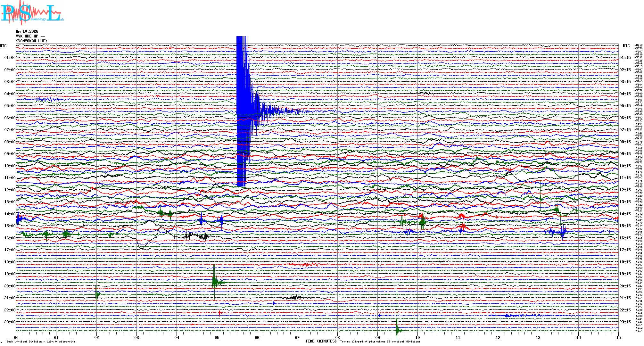Click minute marker 10 on bottom axis

(417, 338)
